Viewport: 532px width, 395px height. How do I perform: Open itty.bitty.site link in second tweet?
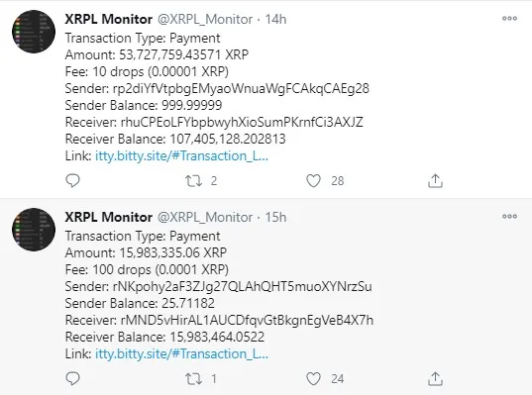point(181,354)
